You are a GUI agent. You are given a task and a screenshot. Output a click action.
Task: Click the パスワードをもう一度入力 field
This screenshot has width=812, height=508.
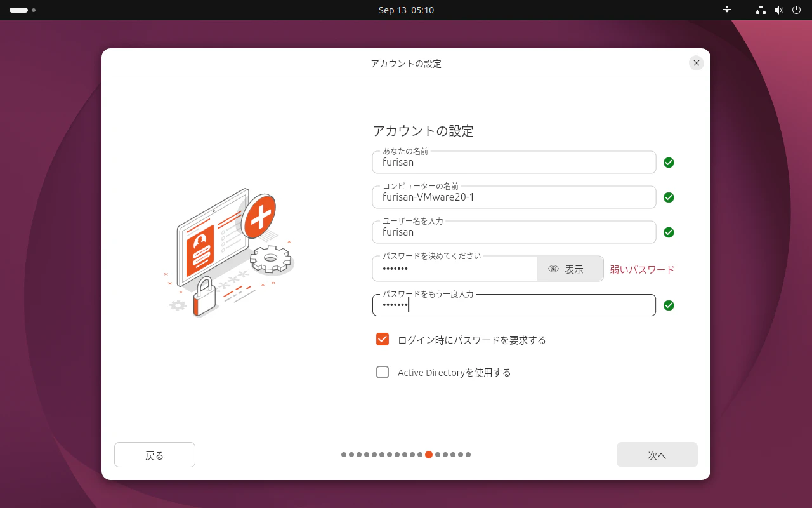(x=514, y=305)
